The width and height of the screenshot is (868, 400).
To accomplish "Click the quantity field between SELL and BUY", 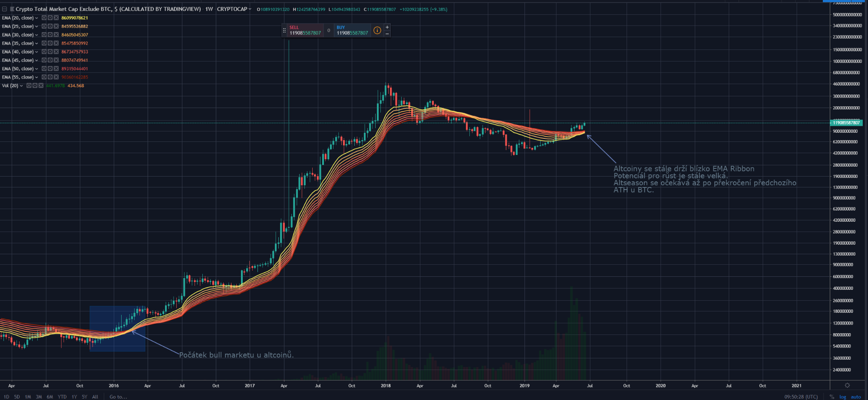I will click(x=329, y=30).
